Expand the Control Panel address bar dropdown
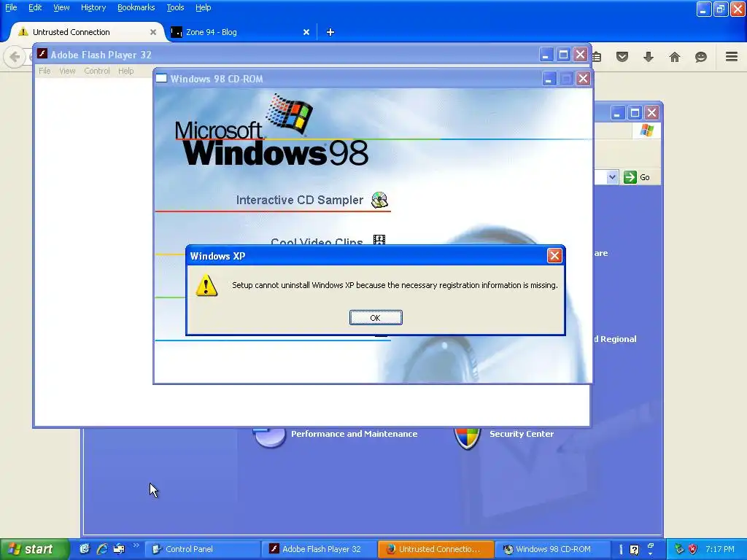This screenshot has width=747, height=560. (x=612, y=177)
